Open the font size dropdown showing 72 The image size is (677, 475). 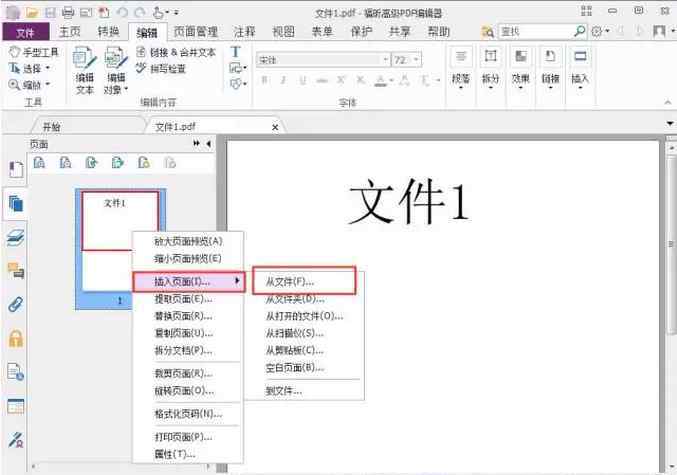(407, 60)
